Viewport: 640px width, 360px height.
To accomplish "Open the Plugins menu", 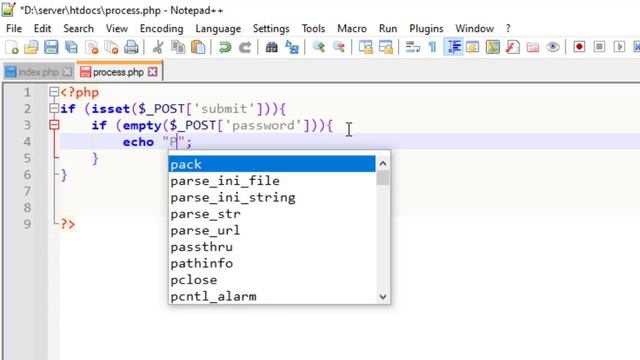I will click(x=426, y=29).
